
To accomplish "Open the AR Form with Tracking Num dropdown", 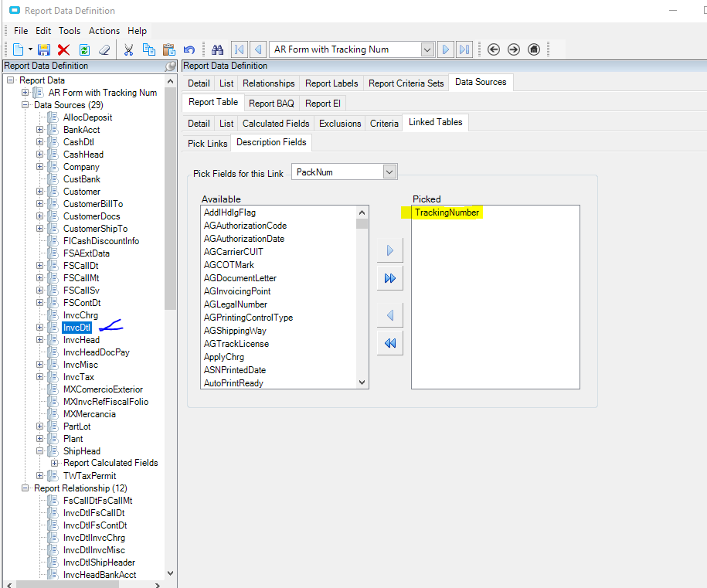I will point(427,49).
